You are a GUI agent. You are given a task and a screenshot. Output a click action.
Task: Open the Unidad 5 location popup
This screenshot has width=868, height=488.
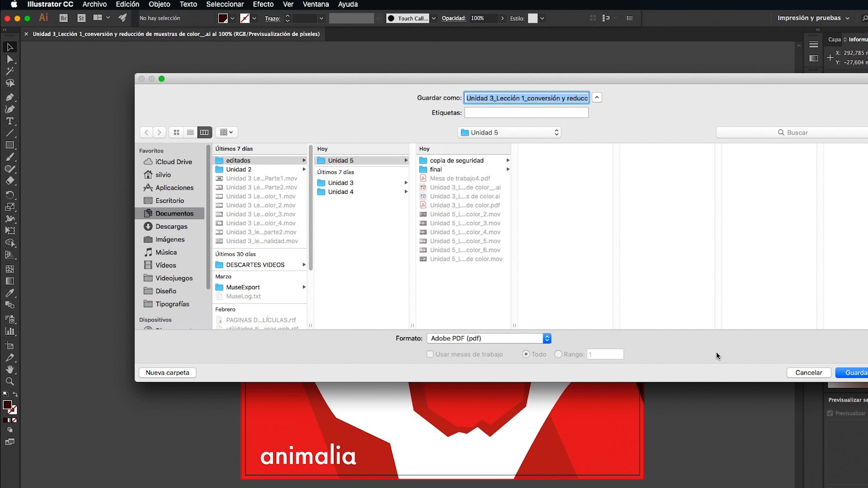(509, 132)
